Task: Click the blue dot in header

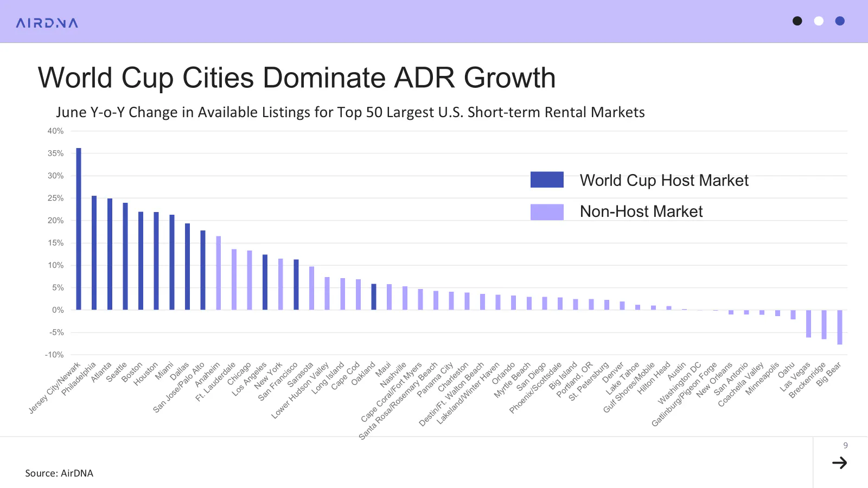Action: (x=840, y=21)
